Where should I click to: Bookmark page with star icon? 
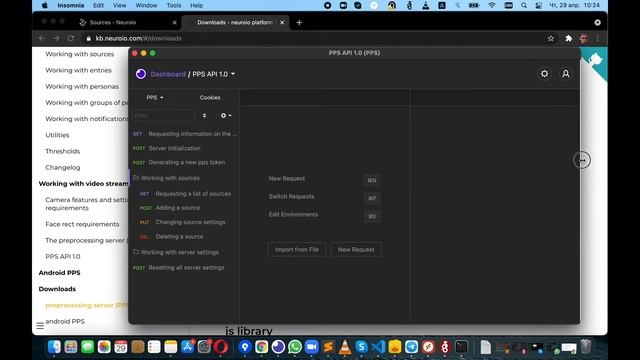tap(551, 38)
